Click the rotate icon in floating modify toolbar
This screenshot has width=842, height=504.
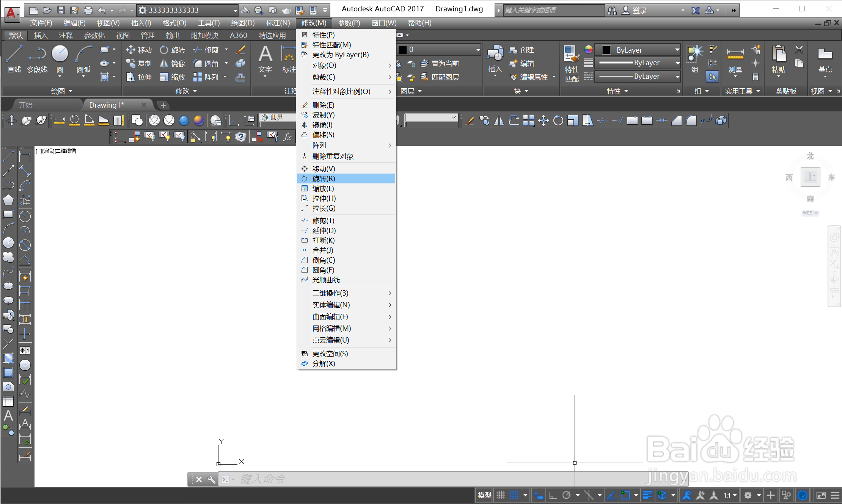(558, 121)
